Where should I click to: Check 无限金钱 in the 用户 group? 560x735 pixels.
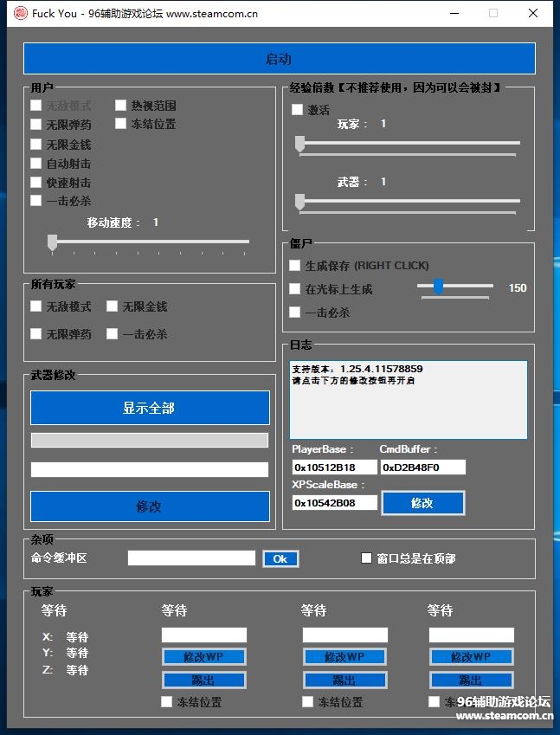(36, 144)
